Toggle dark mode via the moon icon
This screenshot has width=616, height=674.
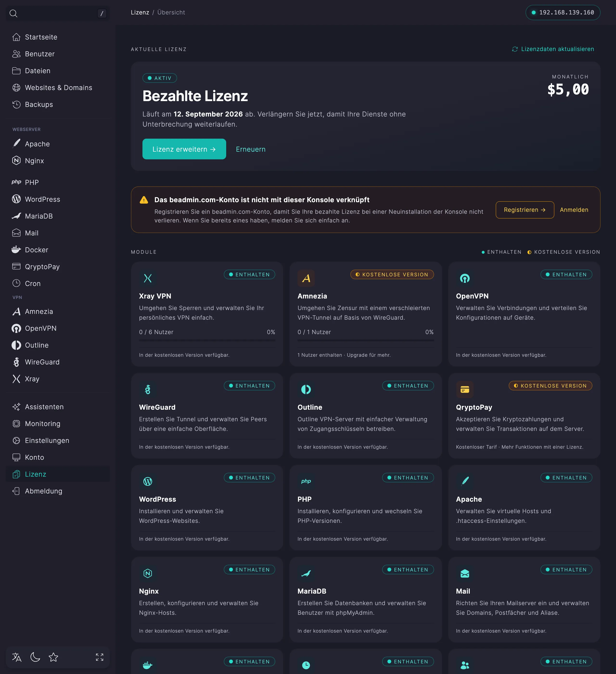click(x=35, y=657)
